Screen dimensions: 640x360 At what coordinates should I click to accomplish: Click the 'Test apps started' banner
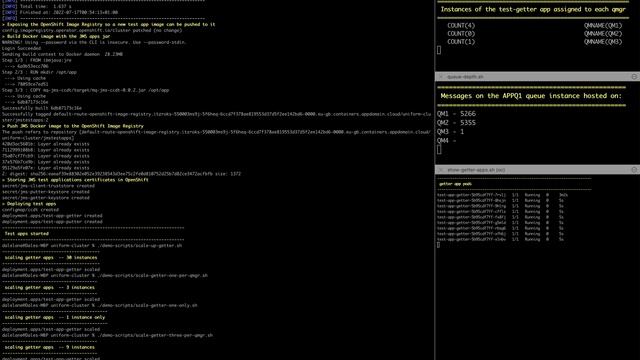pyautogui.click(x=27, y=234)
